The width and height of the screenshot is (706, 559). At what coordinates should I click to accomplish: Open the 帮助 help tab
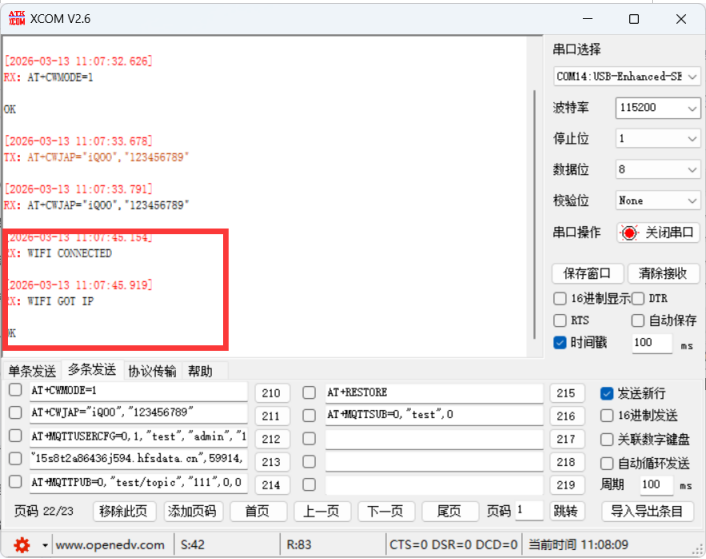tap(200, 371)
